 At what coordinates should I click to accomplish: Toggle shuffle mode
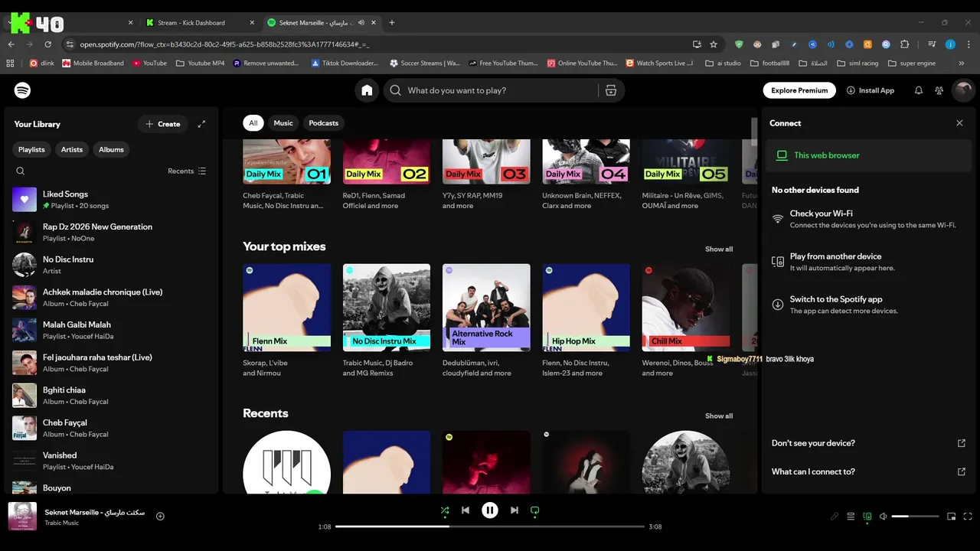coord(445,510)
